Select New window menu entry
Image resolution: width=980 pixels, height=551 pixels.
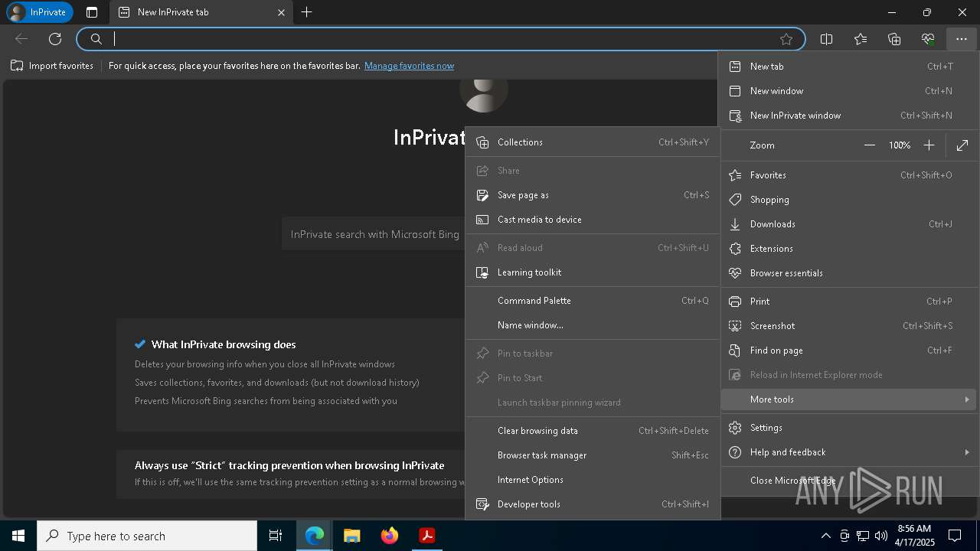click(x=849, y=91)
